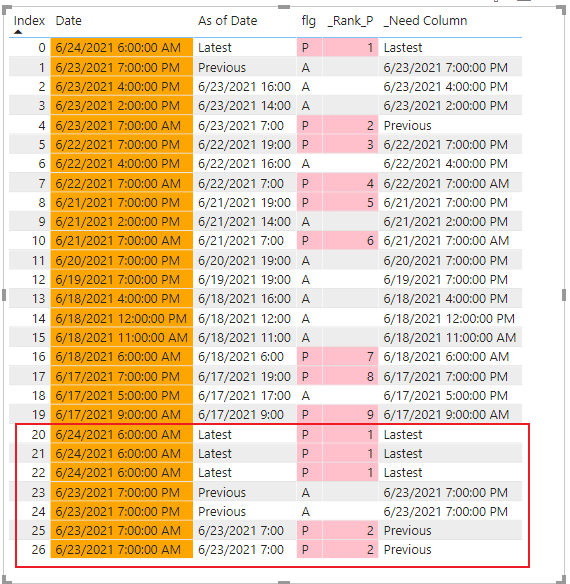570x584 pixels.
Task: Click As of Date 6/19/2021 19:00
Action: pyautogui.click(x=244, y=280)
